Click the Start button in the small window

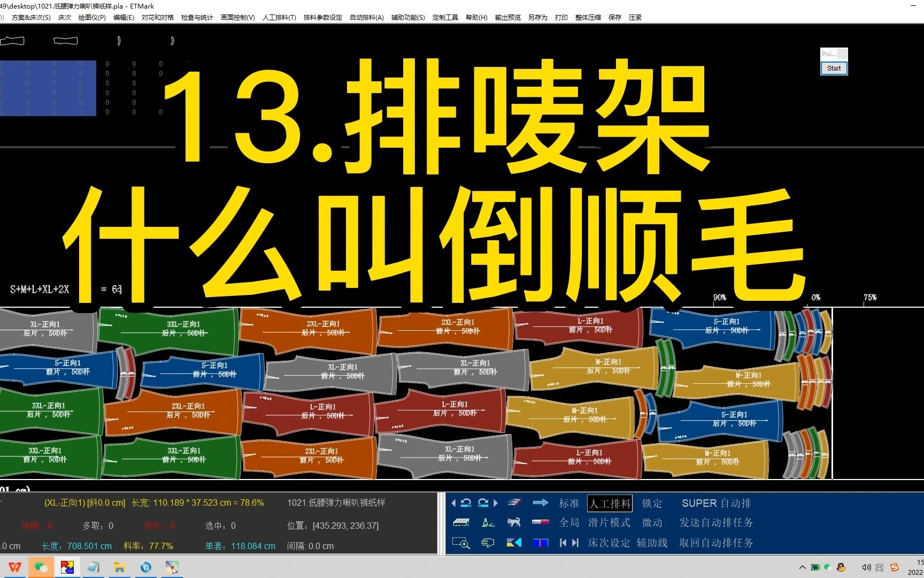[834, 68]
